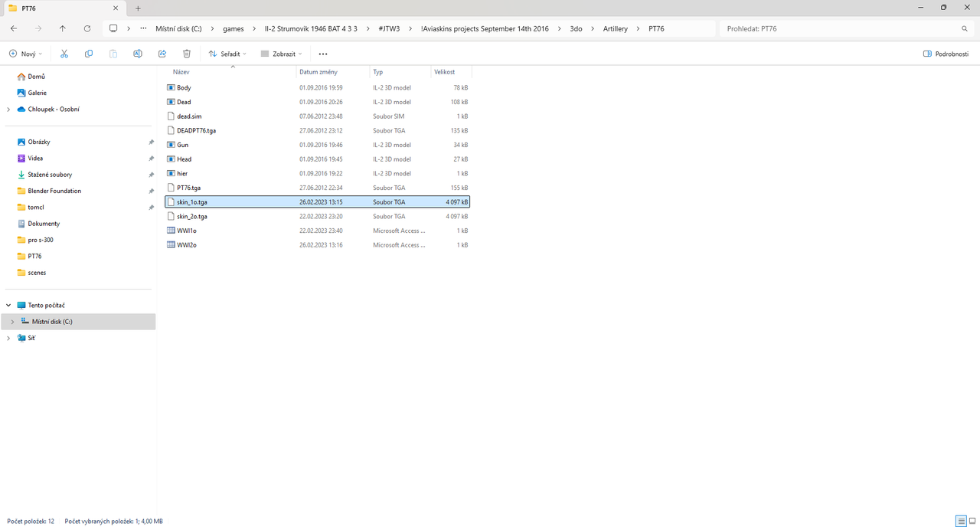Select the WWI2o file
980x527 pixels.
(318, 245)
